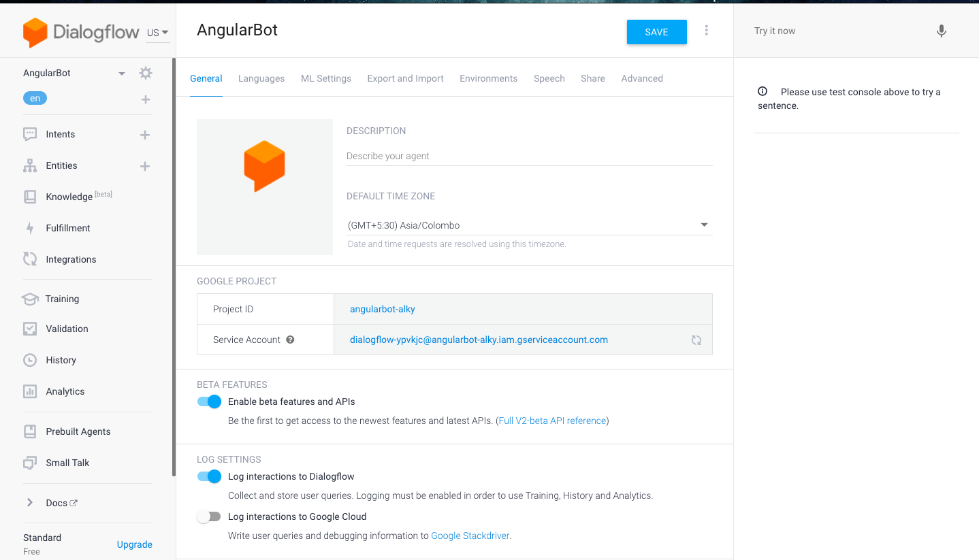Open the Export and Import tab
The image size is (979, 560).
click(x=405, y=78)
